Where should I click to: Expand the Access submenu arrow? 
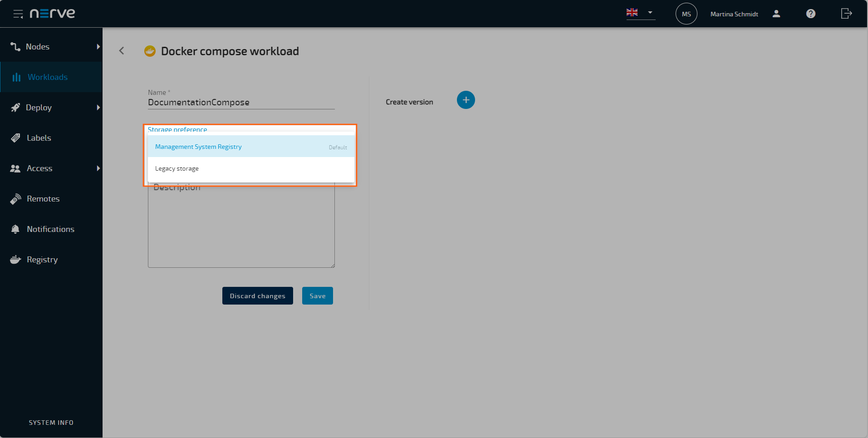(98, 168)
